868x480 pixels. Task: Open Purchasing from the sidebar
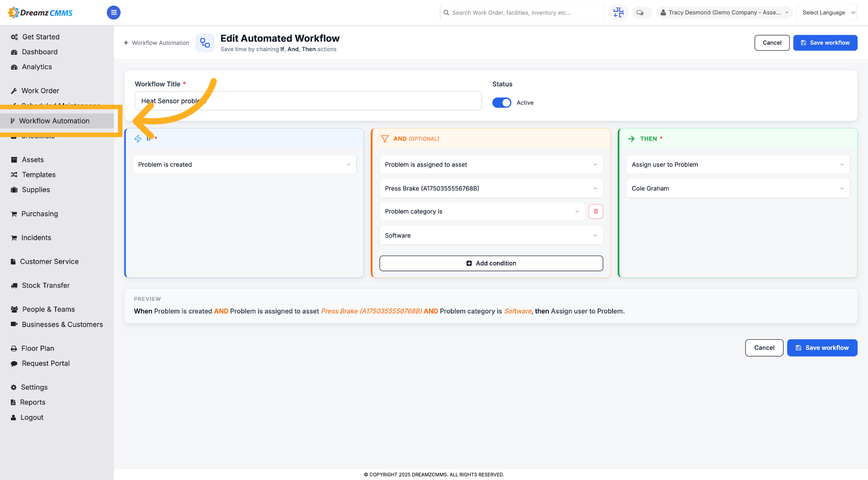click(40, 214)
